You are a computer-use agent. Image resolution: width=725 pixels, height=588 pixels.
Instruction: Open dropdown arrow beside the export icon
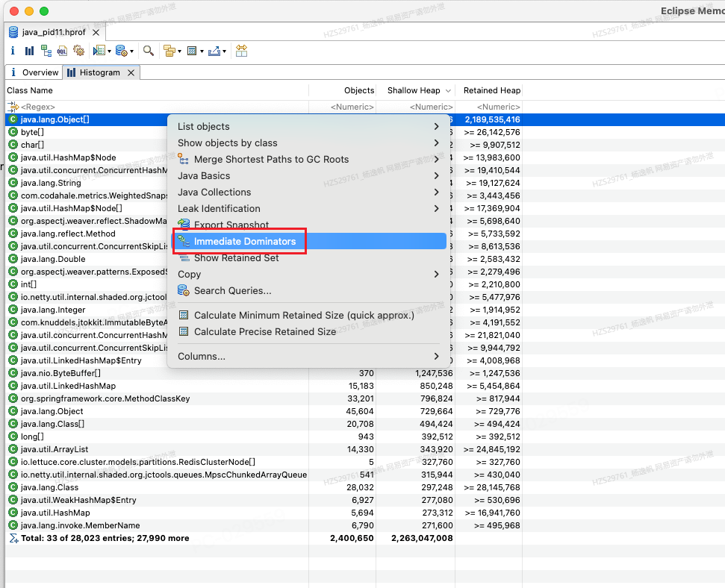[224, 51]
